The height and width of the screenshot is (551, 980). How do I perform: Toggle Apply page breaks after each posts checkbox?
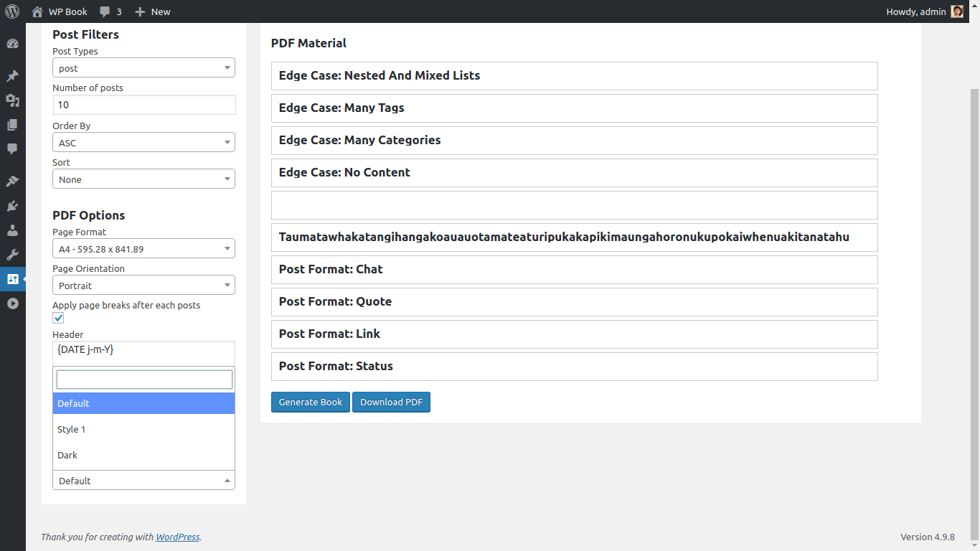pos(58,318)
